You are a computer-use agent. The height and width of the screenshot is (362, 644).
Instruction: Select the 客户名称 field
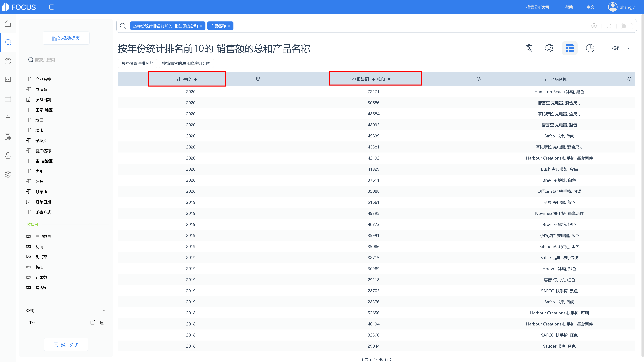43,151
